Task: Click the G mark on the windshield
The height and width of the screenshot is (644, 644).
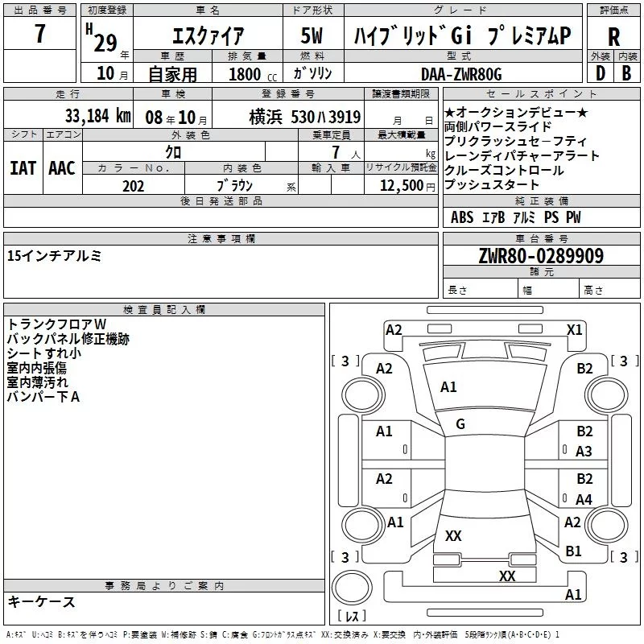Action: pyautogui.click(x=460, y=424)
